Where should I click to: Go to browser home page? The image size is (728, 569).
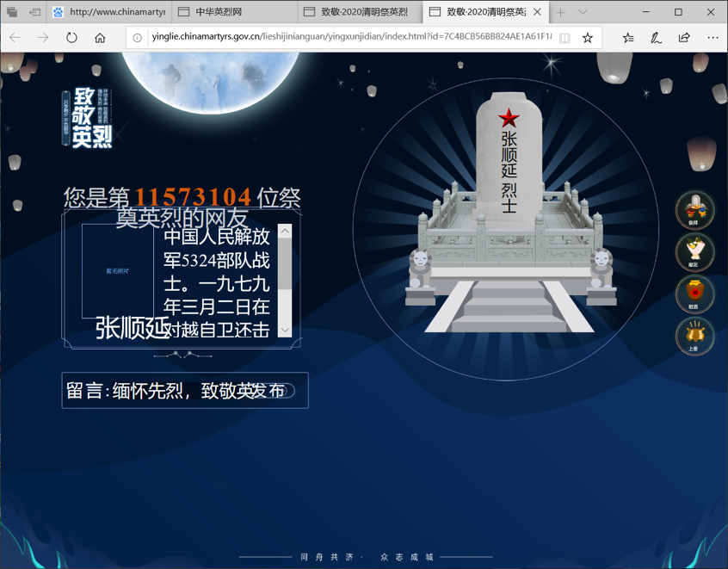click(x=100, y=38)
